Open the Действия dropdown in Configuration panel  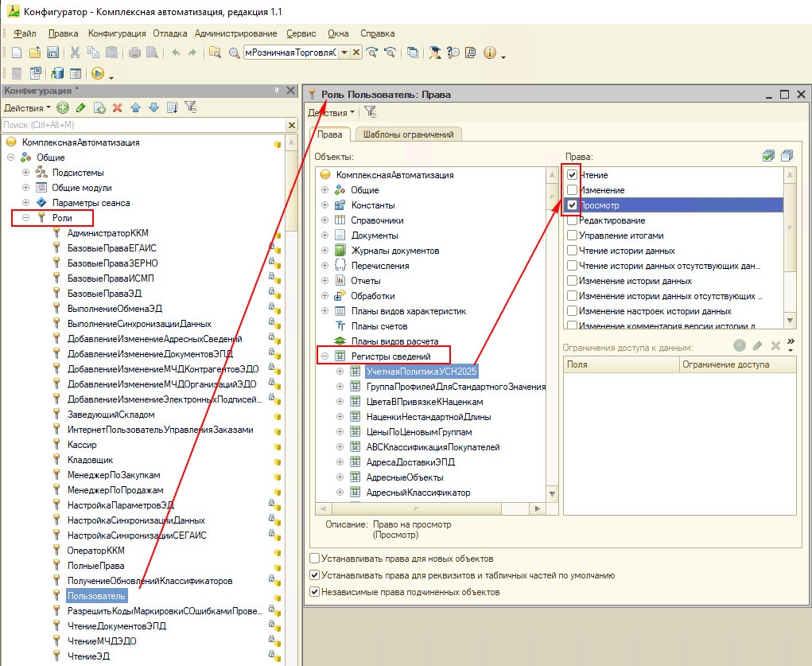tap(26, 107)
